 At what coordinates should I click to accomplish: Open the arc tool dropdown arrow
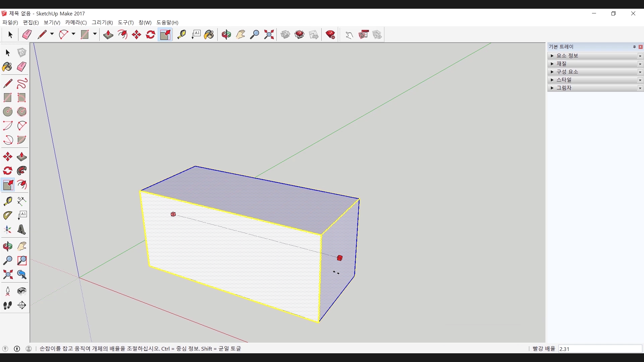(73, 34)
